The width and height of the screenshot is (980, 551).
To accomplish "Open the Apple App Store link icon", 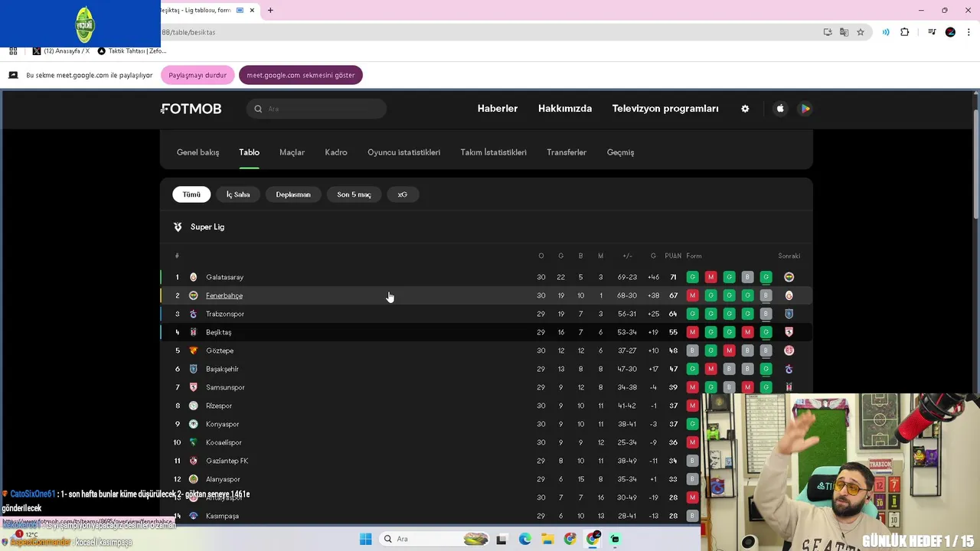I will click(780, 109).
